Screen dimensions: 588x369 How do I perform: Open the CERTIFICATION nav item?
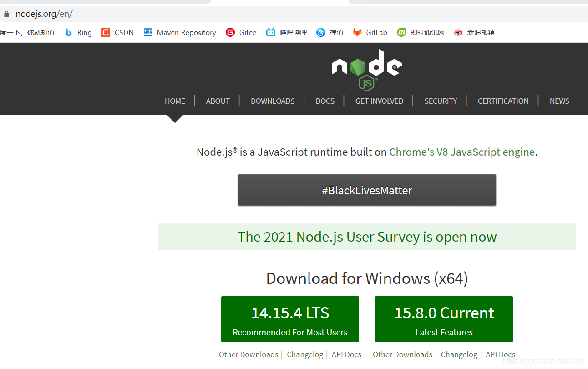pyautogui.click(x=503, y=101)
